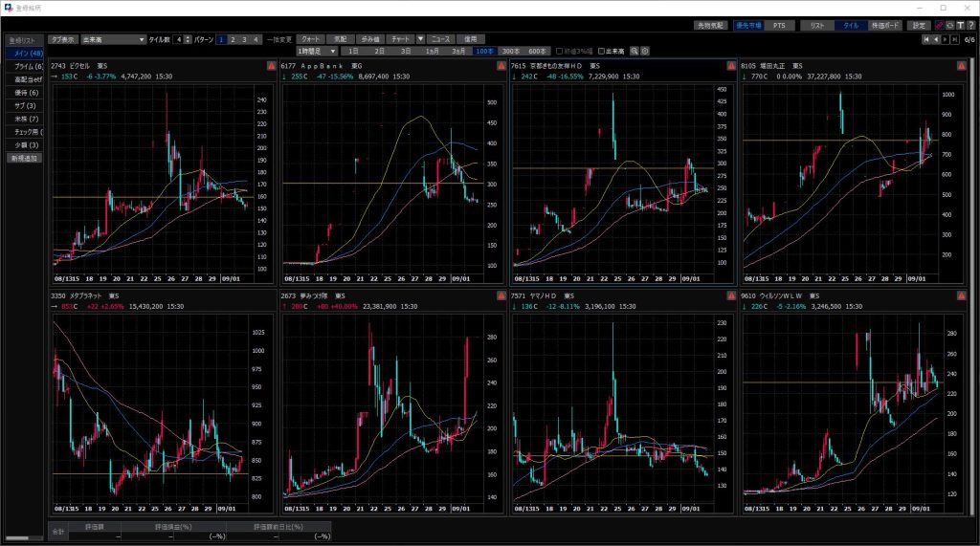Viewport: 980px width, 546px height.
Task: Toggle the 終値3%幅 checkbox
Action: point(559,51)
